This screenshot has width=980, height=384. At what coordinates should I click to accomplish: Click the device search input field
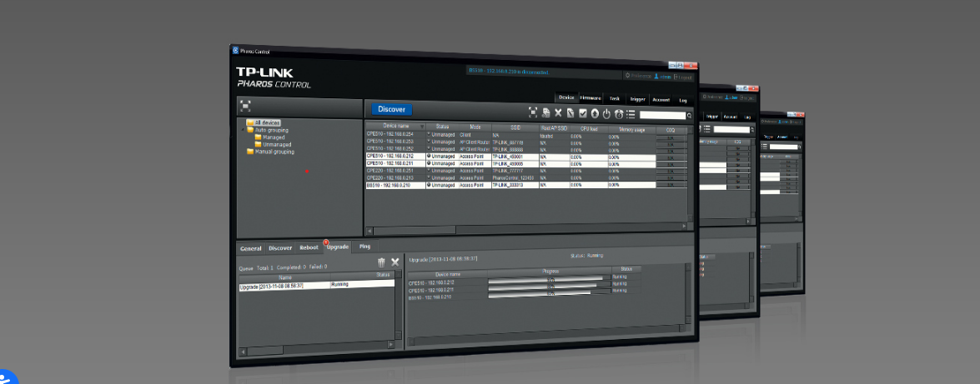point(662,115)
